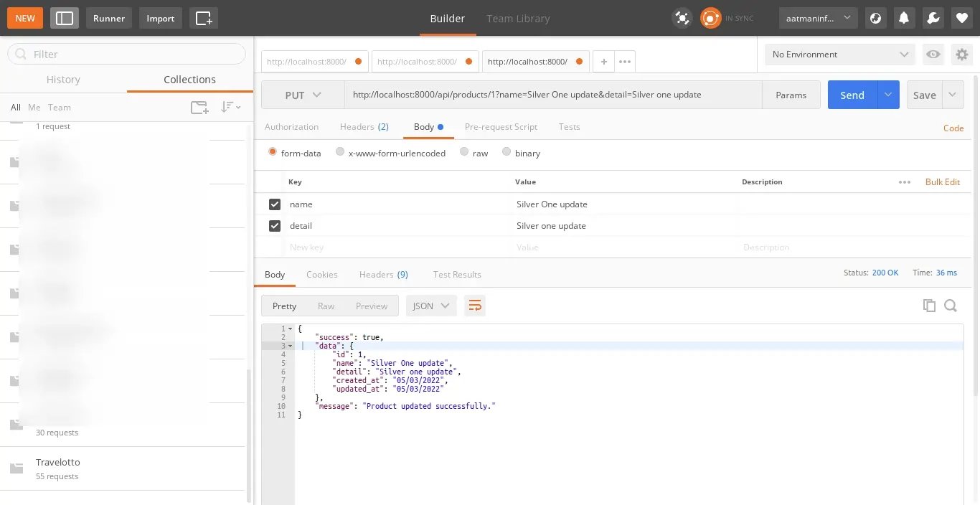Search the response body magnifier icon

951,306
